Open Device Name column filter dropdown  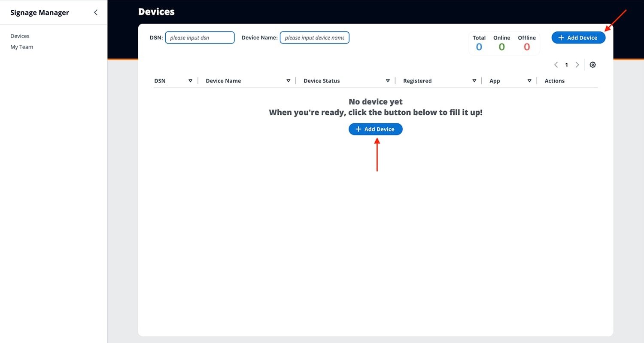[288, 81]
